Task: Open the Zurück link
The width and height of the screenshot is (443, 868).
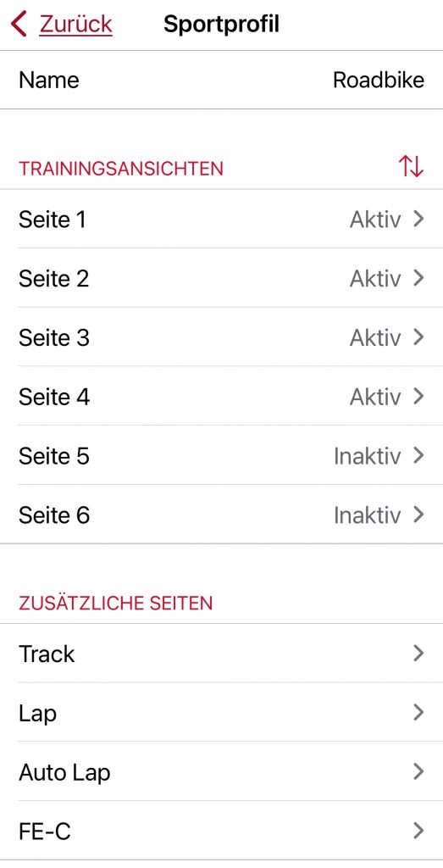Action: [x=75, y=25]
